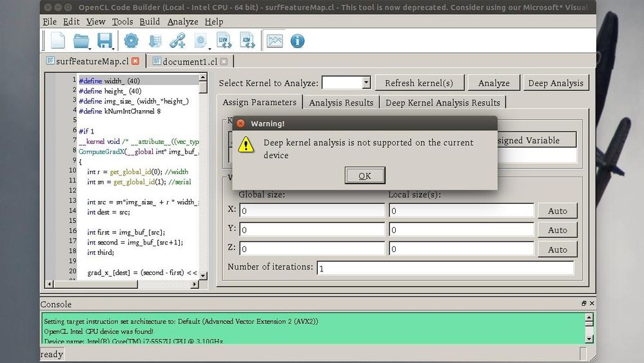Open the Tools menu
Image resolution: width=644 pixels, height=363 pixels.
pyautogui.click(x=122, y=21)
